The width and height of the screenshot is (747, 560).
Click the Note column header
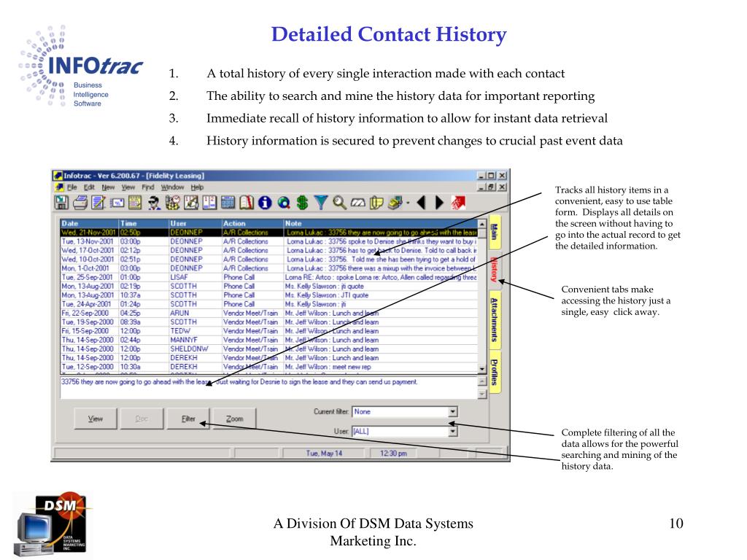(381, 223)
